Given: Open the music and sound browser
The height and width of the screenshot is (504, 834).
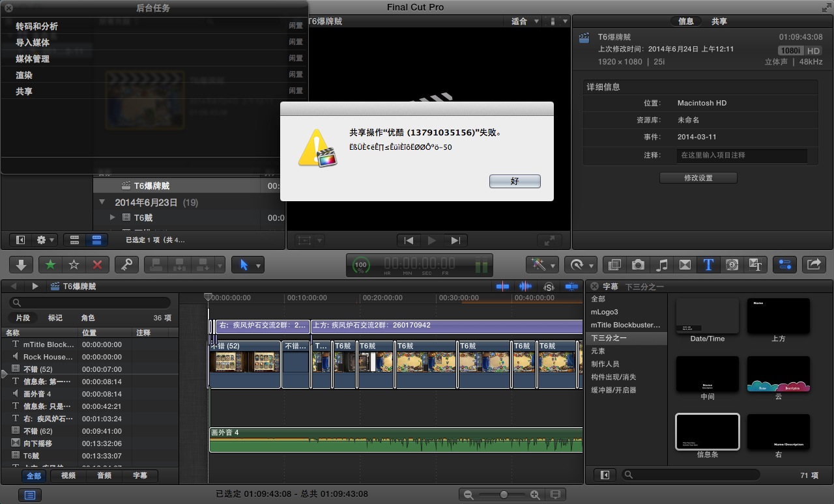Looking at the screenshot, I should (661, 264).
